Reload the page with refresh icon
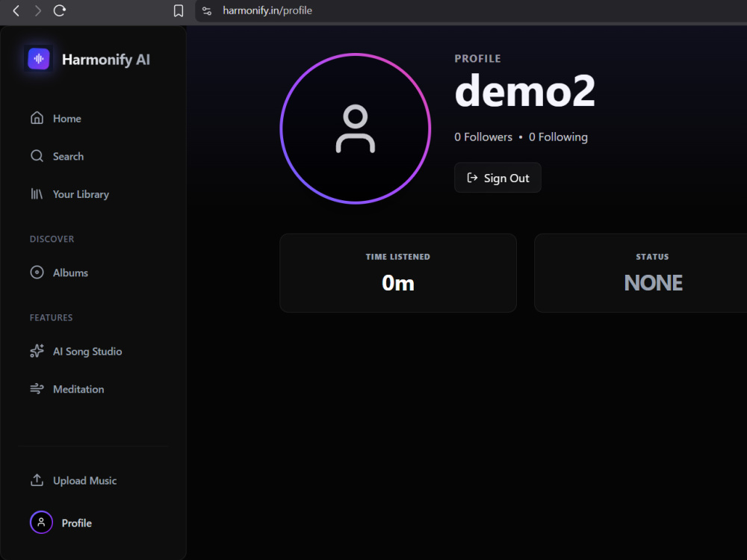747x560 pixels. (x=60, y=10)
